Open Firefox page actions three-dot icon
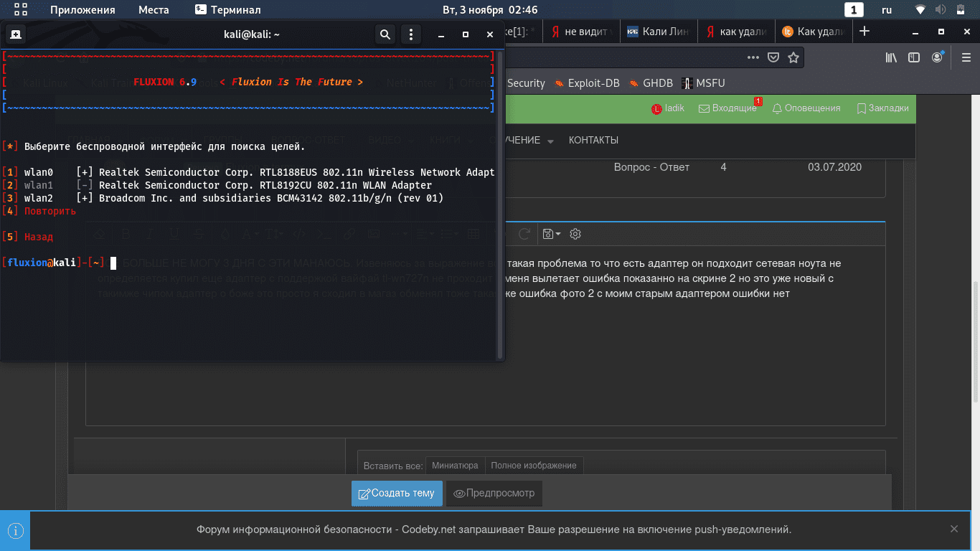This screenshot has width=980, height=551. click(x=753, y=57)
